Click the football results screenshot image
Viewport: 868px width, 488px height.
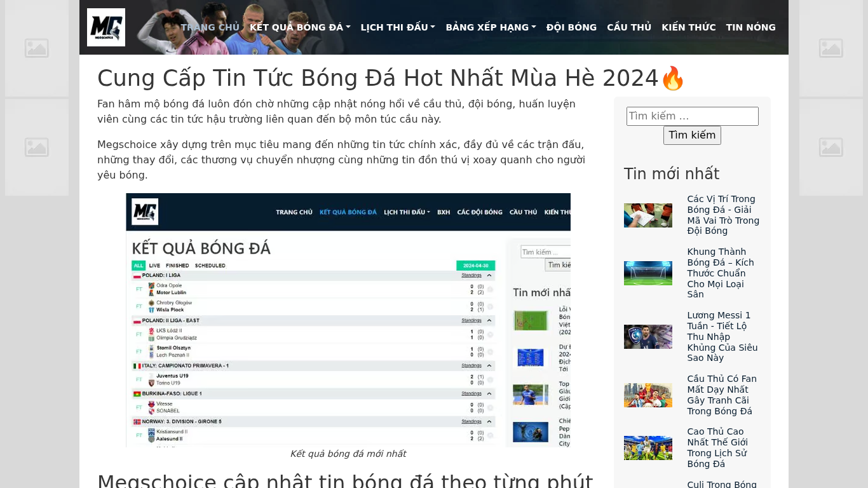(x=348, y=320)
